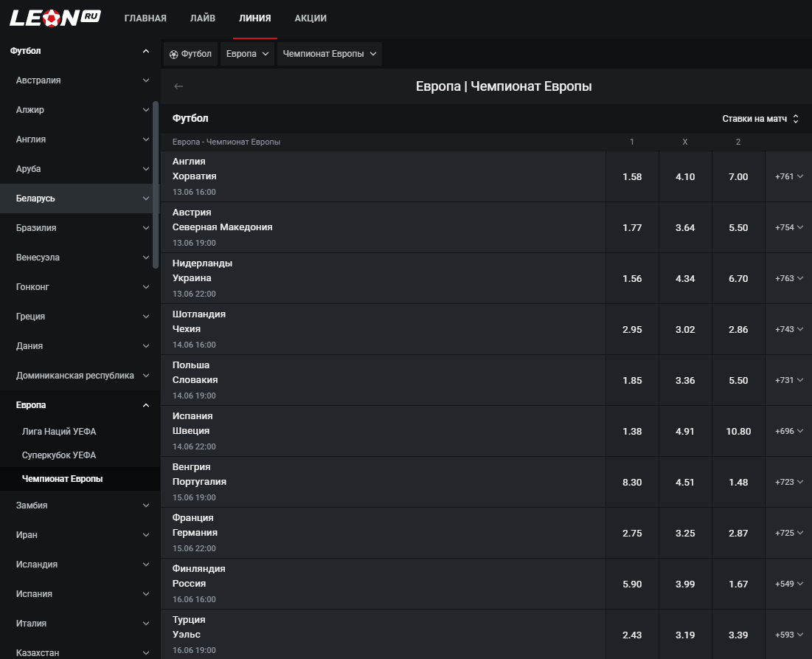This screenshot has width=812, height=659.
Task: Expand +696 markets for Испания–Швеция
Action: [788, 432]
